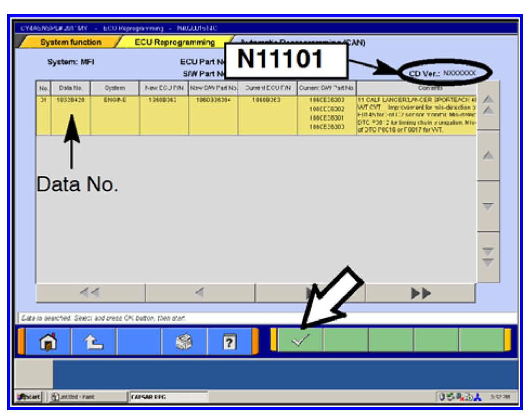
Task: Jump to table bottom with double-down arrow
Action: click(488, 257)
